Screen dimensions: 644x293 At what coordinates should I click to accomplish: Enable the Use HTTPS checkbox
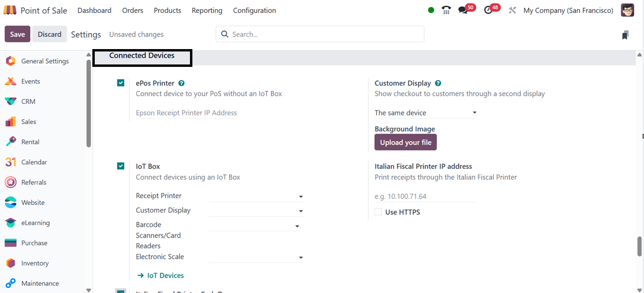pos(378,212)
